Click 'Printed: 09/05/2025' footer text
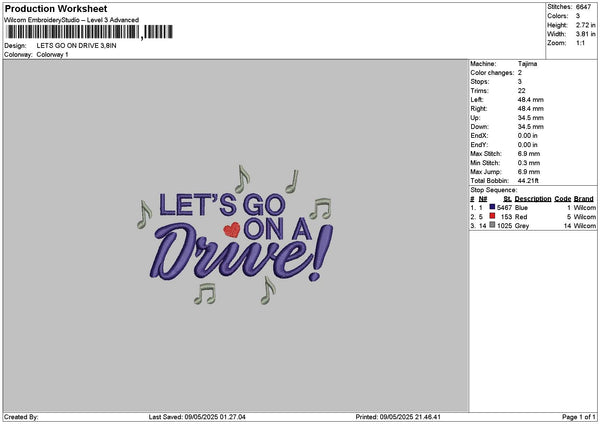Image resolution: width=600 pixels, height=424 pixels. pos(398,417)
